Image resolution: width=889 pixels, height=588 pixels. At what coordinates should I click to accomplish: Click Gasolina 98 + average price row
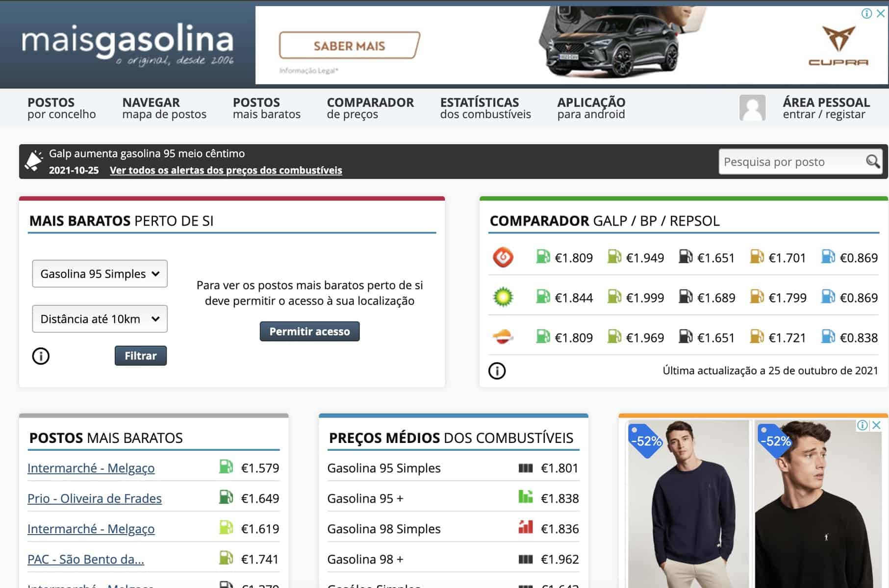click(x=453, y=559)
